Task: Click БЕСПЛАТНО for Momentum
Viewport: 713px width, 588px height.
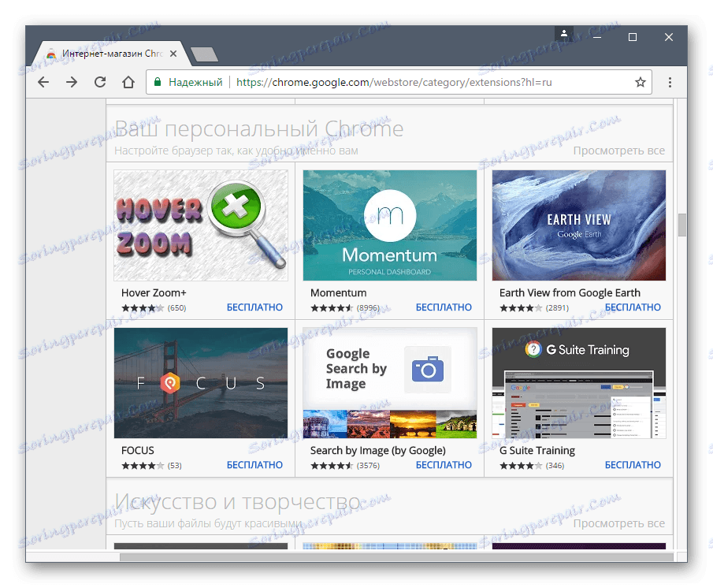Action: [444, 307]
